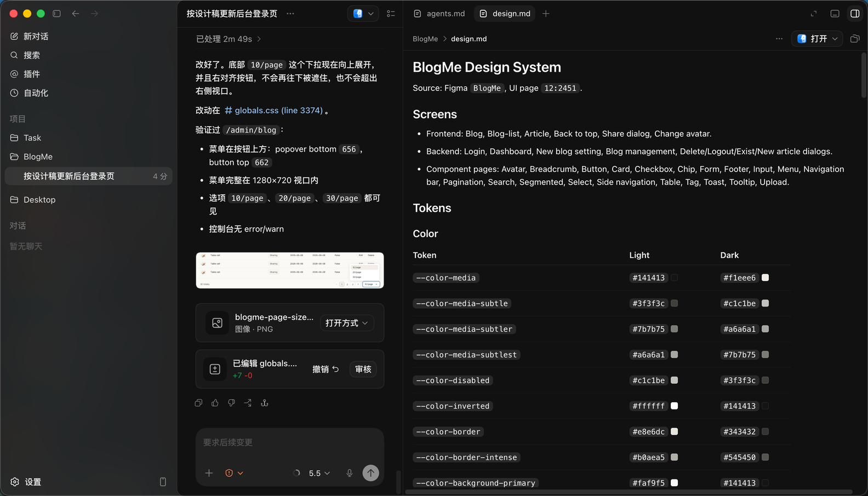Click the circular progress indicator in composer

coord(296,473)
